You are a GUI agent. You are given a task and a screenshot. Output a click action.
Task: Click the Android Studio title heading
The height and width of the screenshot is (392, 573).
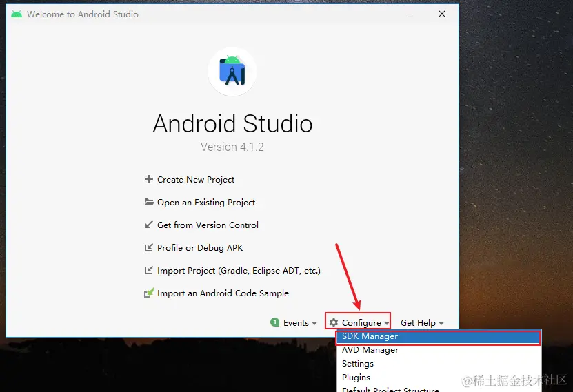(x=232, y=123)
